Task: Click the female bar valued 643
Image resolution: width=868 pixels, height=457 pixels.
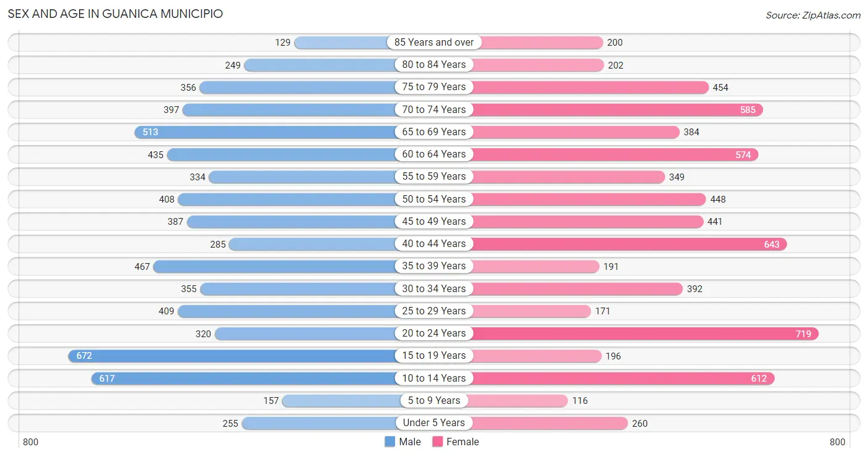Action: (x=611, y=244)
